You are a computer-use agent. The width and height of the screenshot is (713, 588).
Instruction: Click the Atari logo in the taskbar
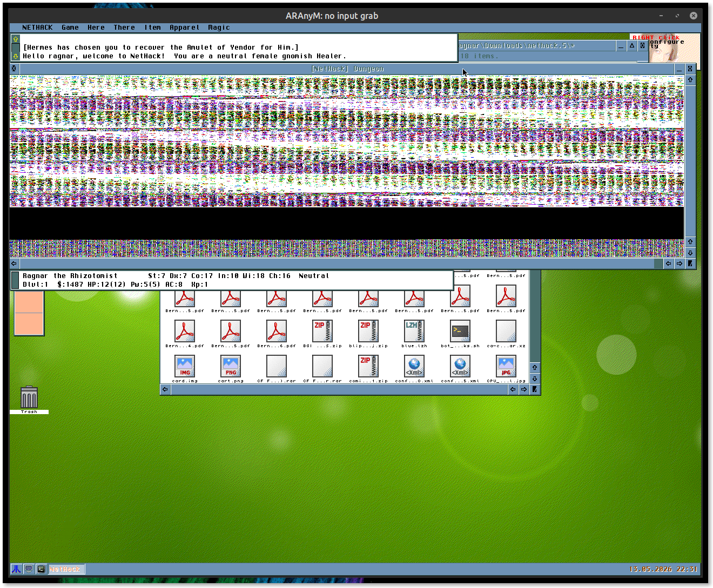click(17, 569)
